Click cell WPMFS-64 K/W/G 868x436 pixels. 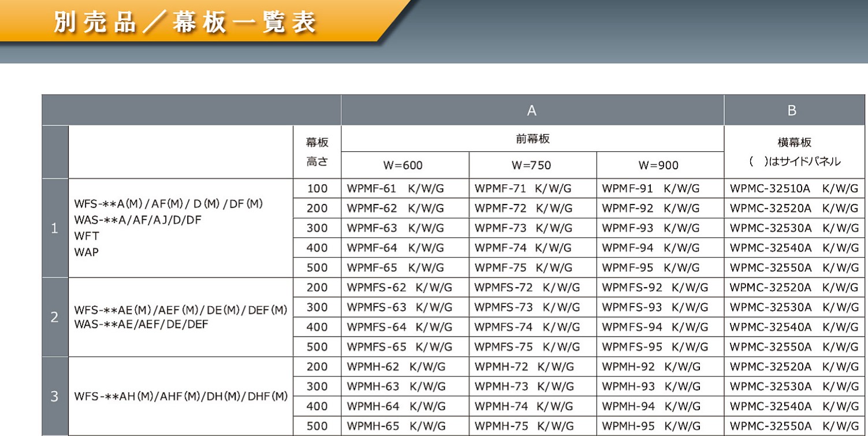point(405,327)
